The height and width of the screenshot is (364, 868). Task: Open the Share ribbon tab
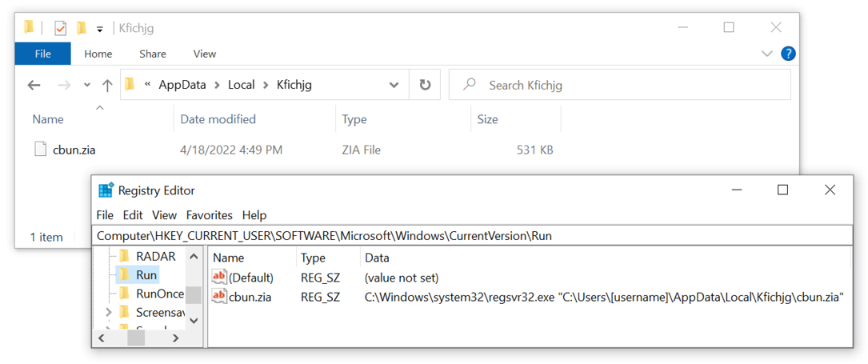[153, 54]
